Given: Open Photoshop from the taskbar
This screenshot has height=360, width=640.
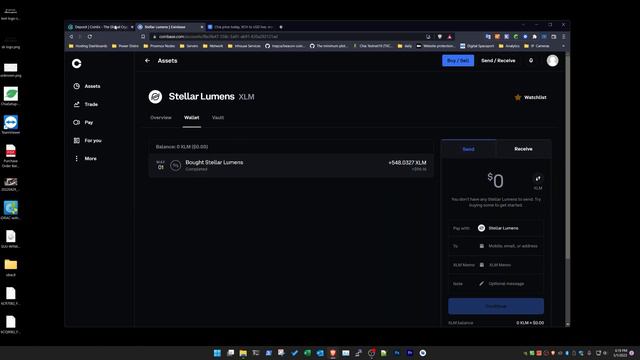Looking at the screenshot, I should 397,353.
